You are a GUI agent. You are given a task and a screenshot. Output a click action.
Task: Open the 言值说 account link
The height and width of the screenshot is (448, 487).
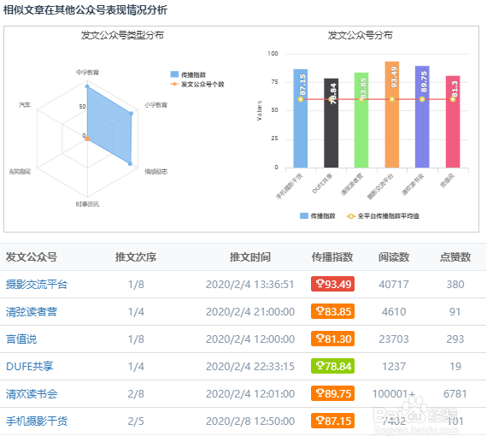[x=21, y=339]
